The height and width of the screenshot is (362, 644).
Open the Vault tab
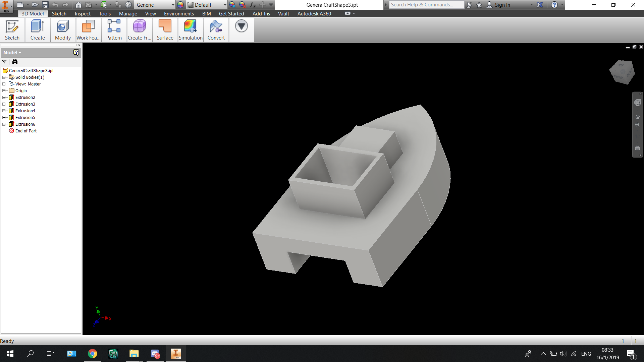(283, 14)
